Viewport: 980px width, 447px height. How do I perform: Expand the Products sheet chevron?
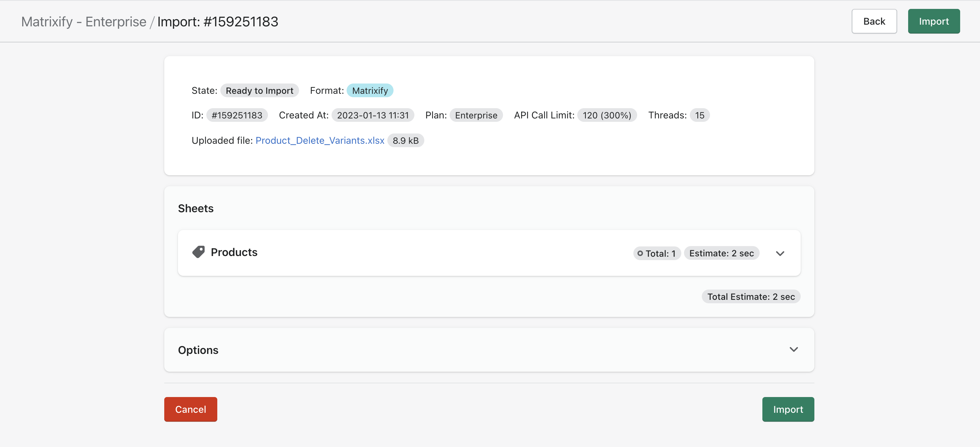(x=780, y=253)
